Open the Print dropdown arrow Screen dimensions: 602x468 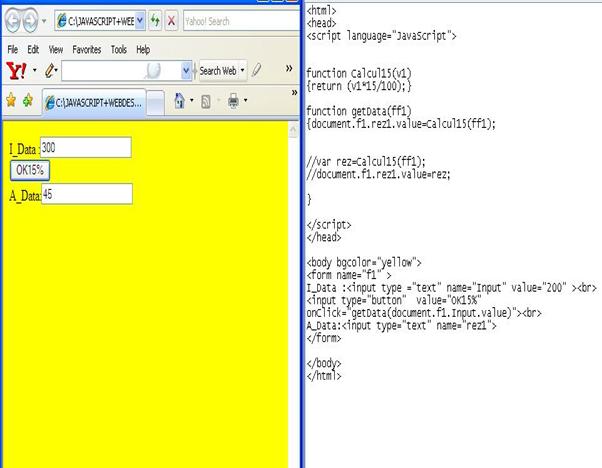(245, 101)
